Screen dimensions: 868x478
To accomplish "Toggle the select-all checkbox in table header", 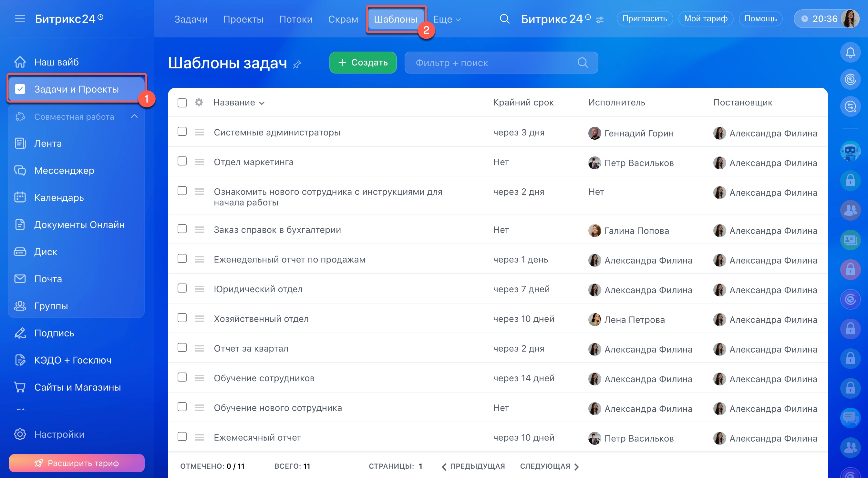I will 182,103.
